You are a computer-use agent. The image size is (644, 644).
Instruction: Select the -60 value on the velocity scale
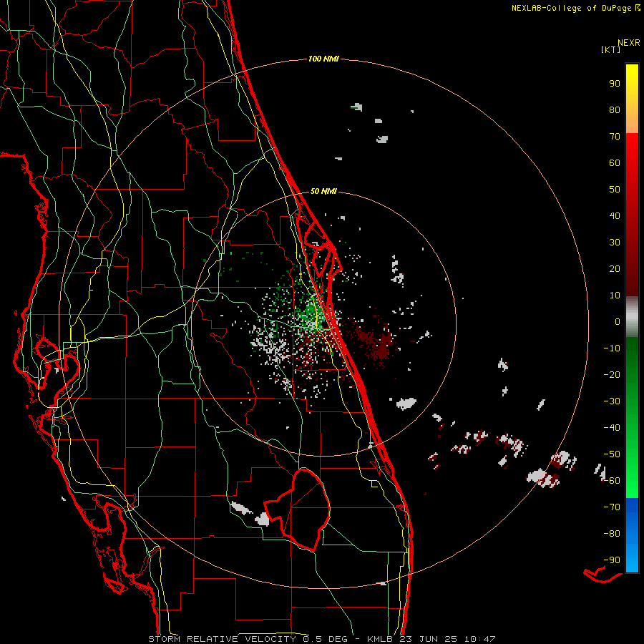pyautogui.click(x=612, y=481)
